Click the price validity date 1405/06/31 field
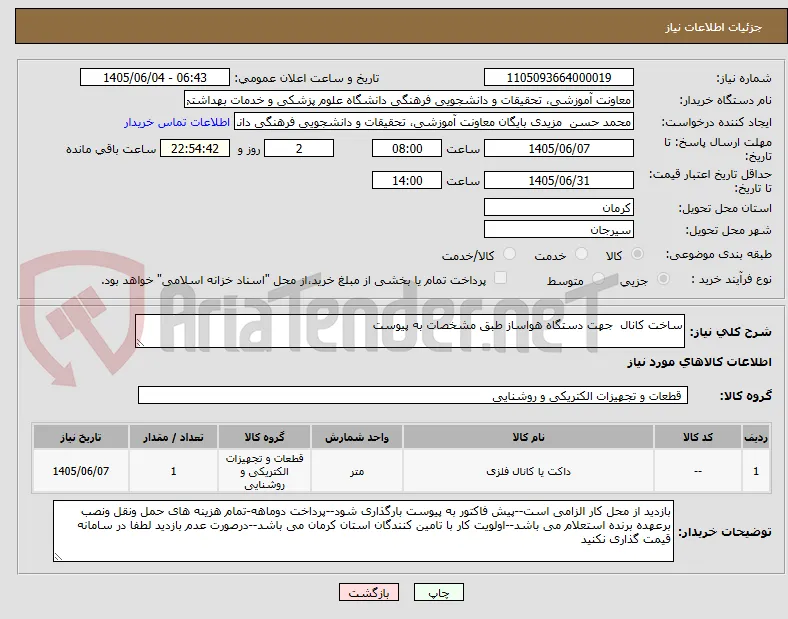 558,180
